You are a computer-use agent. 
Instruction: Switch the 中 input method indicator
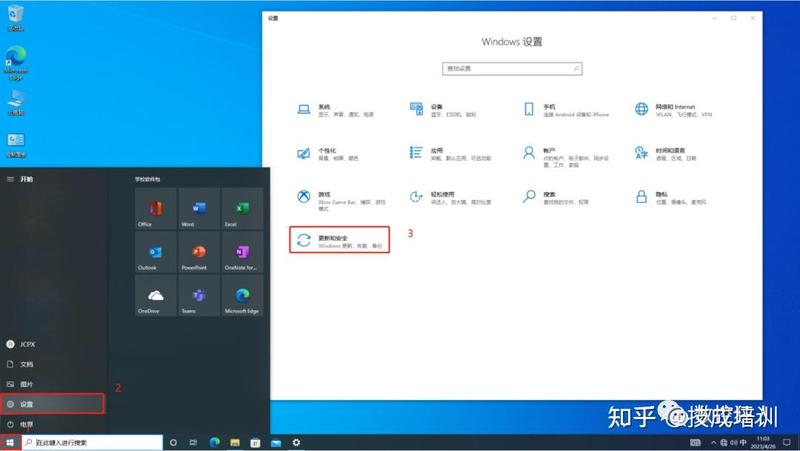coord(743,442)
